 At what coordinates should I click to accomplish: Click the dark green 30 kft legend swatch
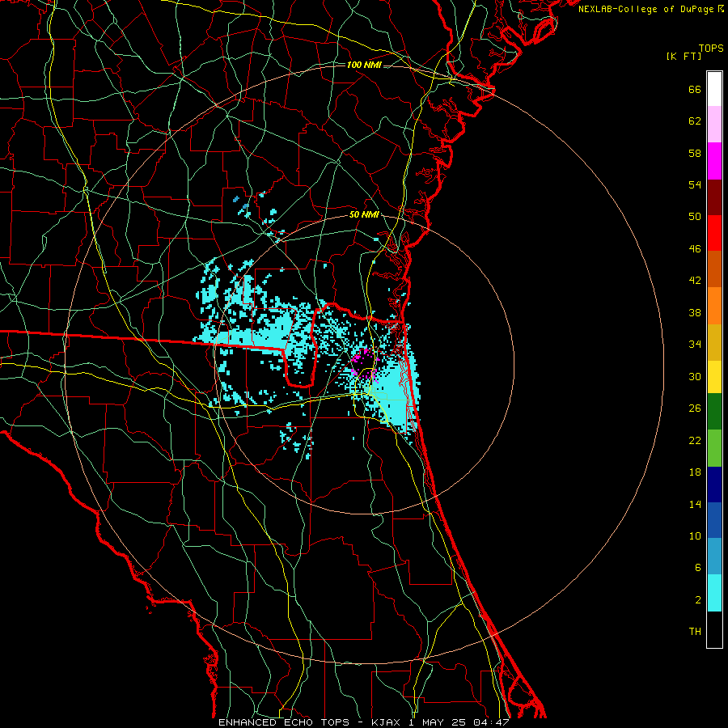tap(714, 412)
